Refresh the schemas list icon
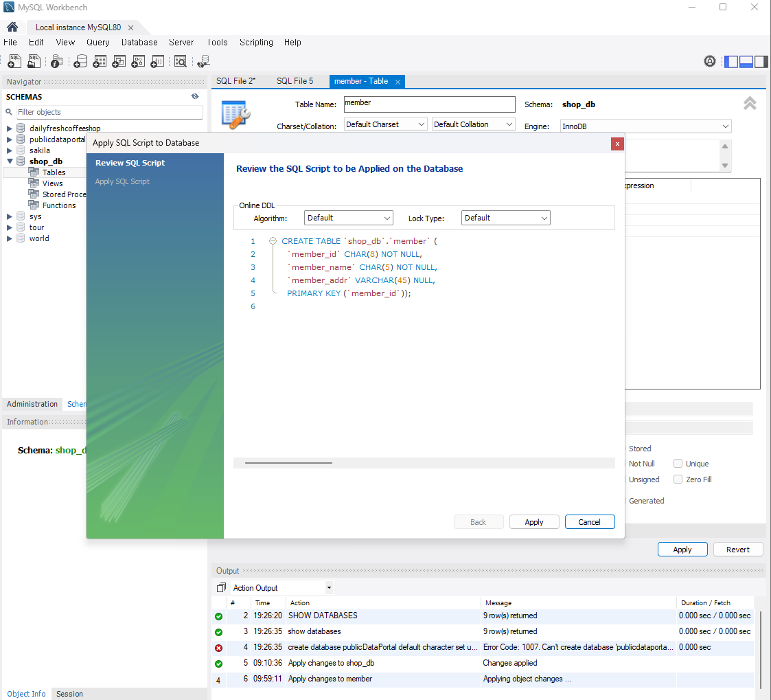This screenshot has height=700, width=771. tap(195, 96)
